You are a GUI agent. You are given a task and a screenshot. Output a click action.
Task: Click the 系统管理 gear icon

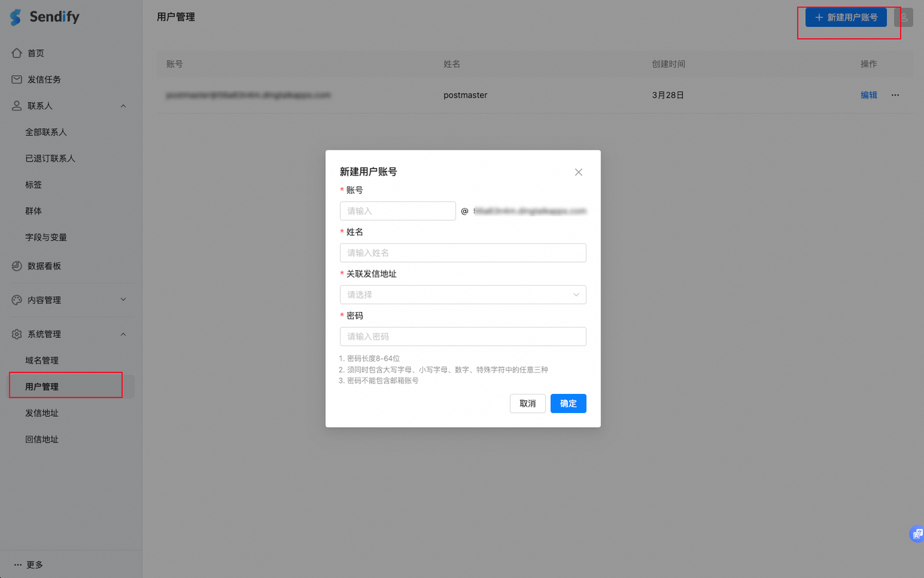pyautogui.click(x=17, y=334)
